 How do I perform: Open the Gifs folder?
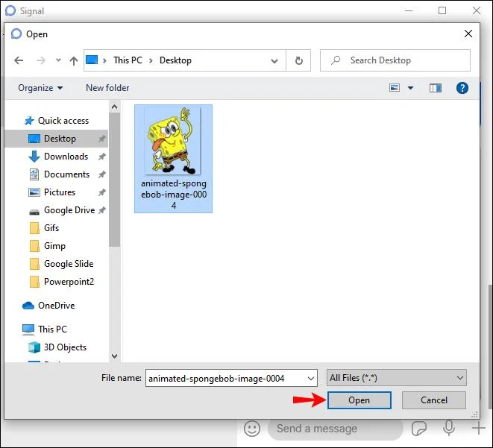pos(44,228)
